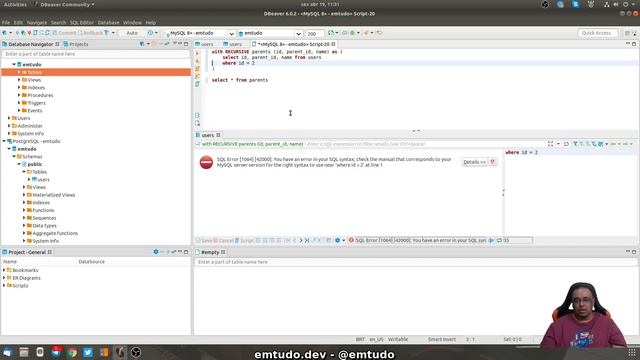Switch to the Projects tab
Viewport: 640px width, 360px height.
click(x=76, y=44)
